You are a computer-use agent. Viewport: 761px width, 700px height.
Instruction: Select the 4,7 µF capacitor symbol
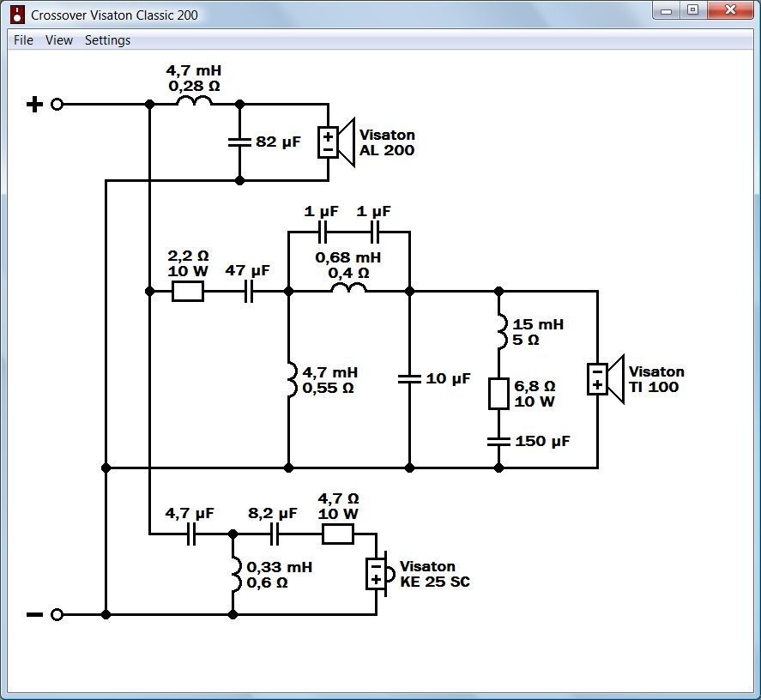click(x=191, y=534)
